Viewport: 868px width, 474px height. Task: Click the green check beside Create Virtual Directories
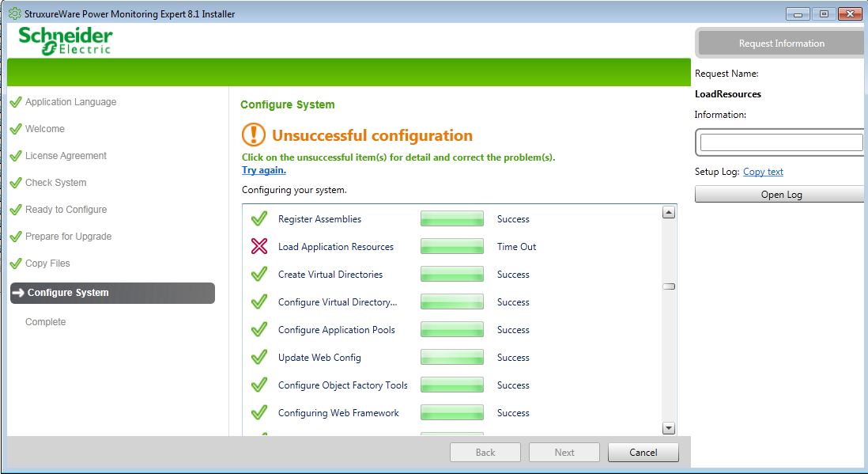pos(259,274)
